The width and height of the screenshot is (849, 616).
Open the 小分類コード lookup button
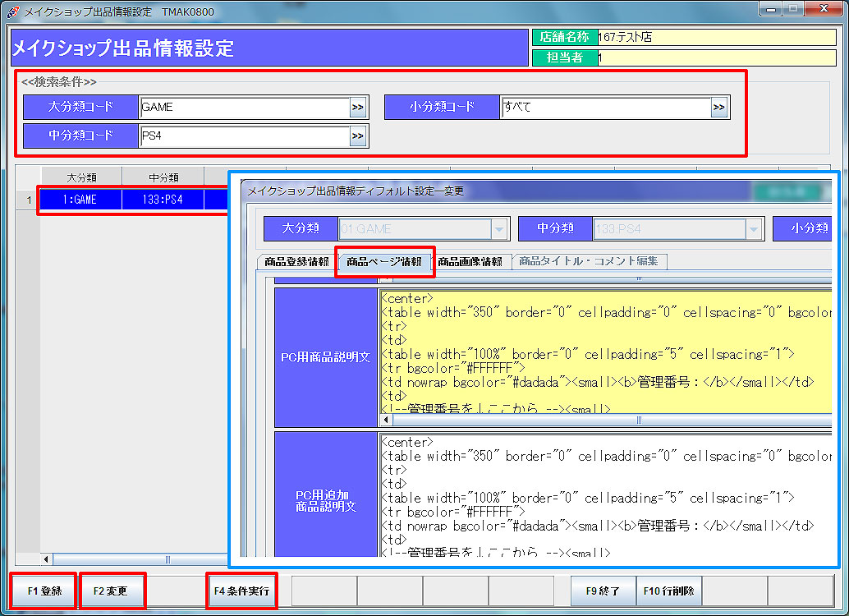point(719,107)
